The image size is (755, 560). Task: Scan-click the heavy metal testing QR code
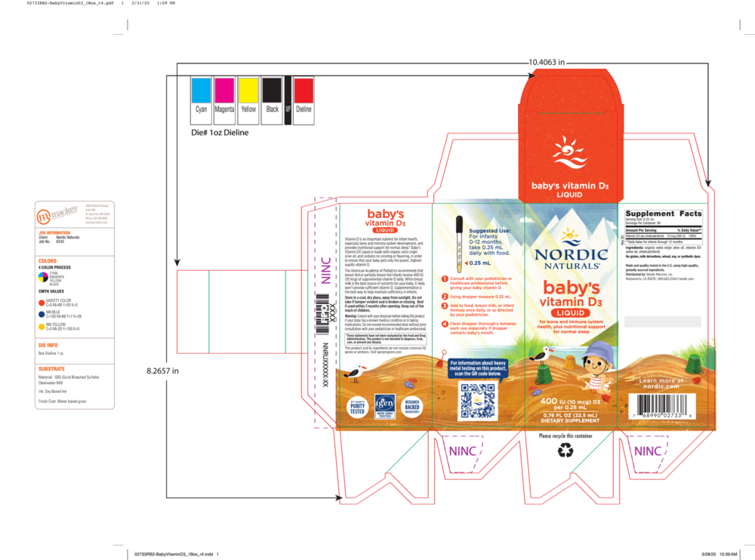click(478, 400)
